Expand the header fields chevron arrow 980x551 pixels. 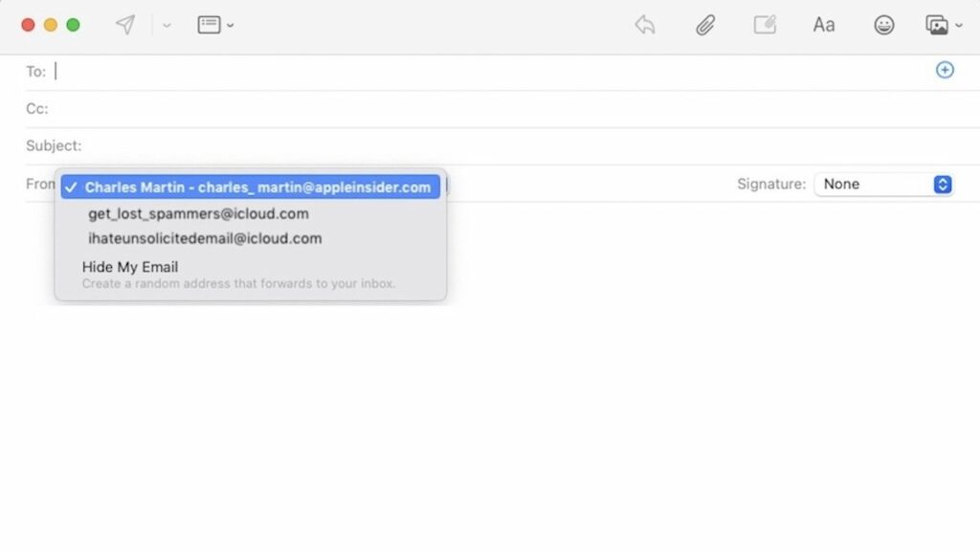click(231, 26)
